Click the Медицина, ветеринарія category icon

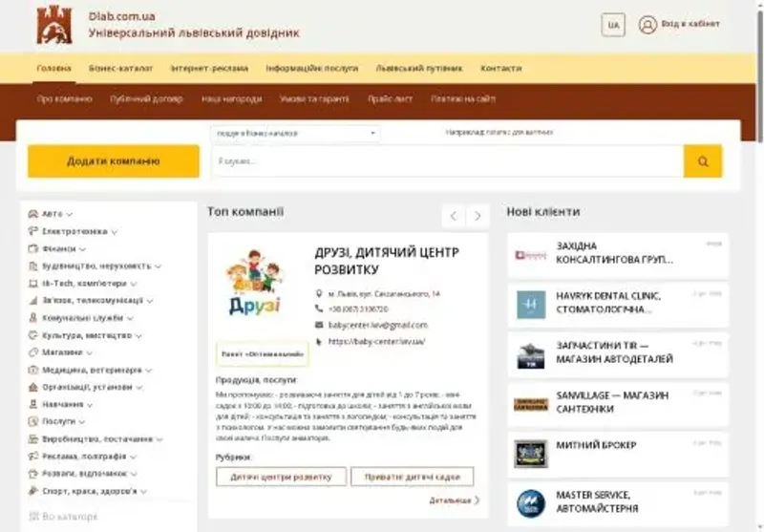[x=33, y=370]
